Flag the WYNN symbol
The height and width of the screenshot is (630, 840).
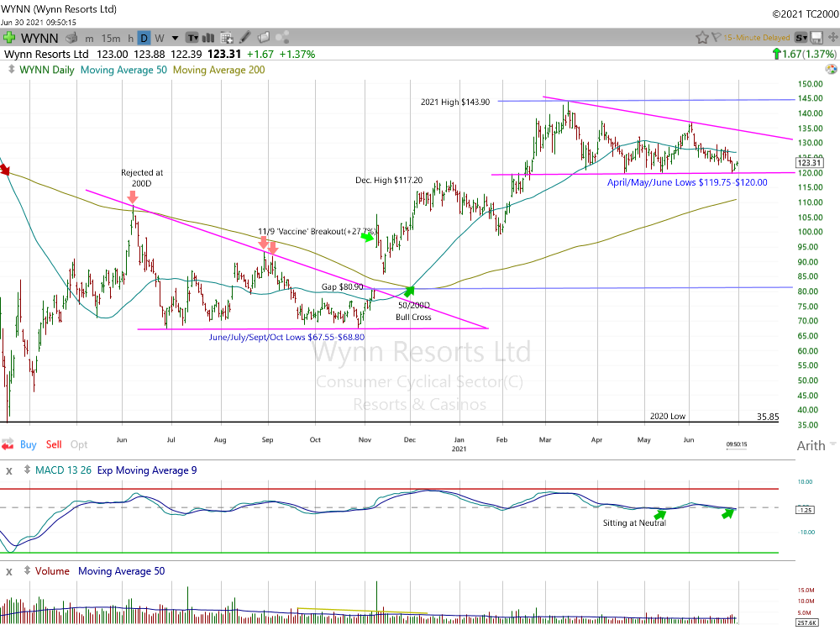pyautogui.click(x=717, y=37)
